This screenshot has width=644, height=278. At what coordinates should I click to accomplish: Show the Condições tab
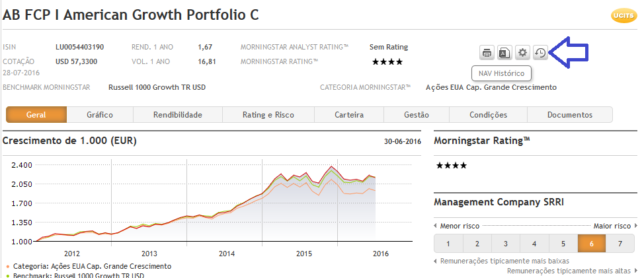click(x=488, y=115)
